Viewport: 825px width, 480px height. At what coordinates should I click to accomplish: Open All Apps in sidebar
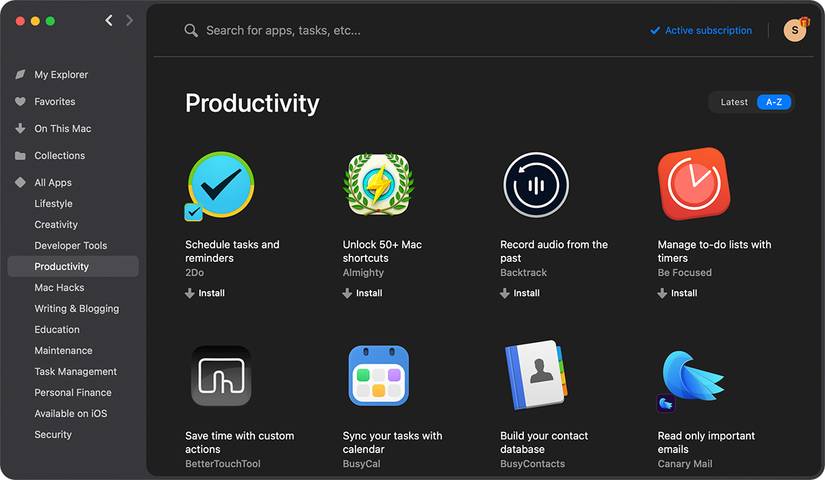(x=53, y=183)
